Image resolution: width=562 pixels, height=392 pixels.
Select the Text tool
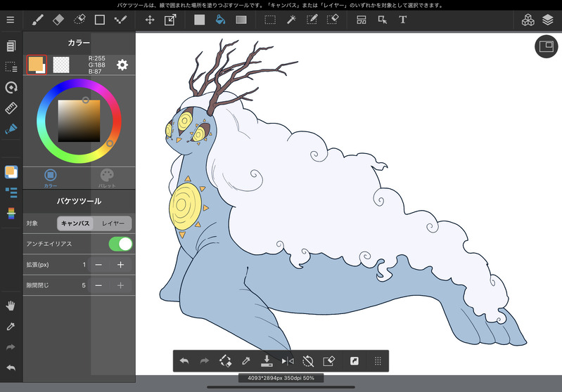[x=403, y=20]
